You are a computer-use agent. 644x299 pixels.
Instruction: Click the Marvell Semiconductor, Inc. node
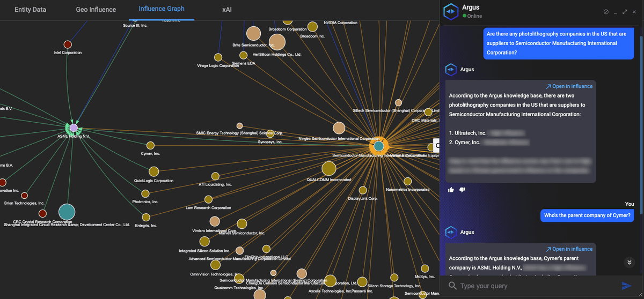pos(242,223)
